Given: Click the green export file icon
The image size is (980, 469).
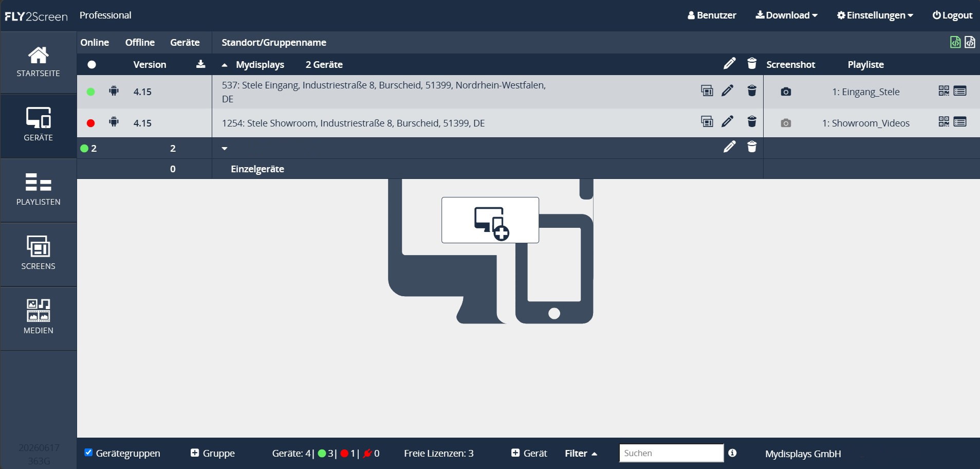Looking at the screenshot, I should [955, 42].
